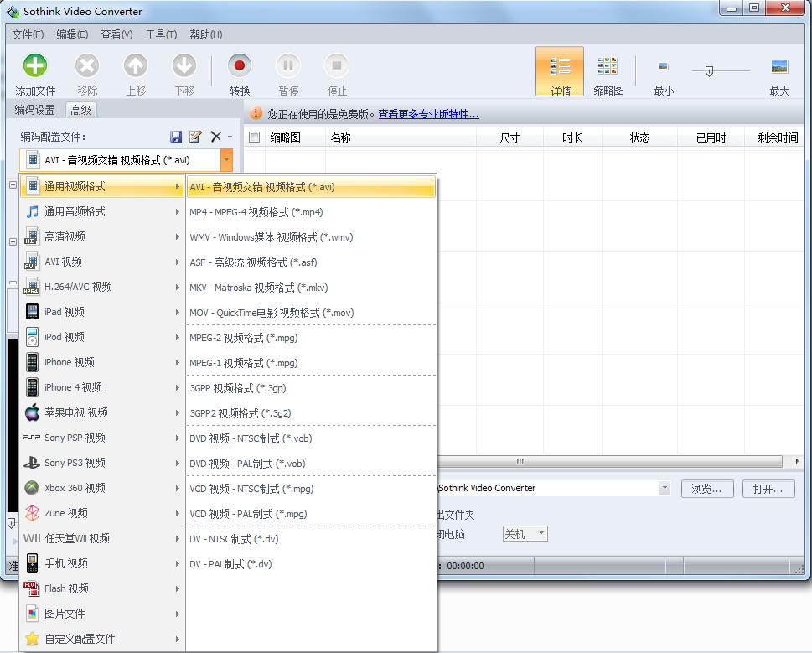Image resolution: width=812 pixels, height=653 pixels.
Task: Open the 帮助(H) menu
Action: click(x=205, y=34)
